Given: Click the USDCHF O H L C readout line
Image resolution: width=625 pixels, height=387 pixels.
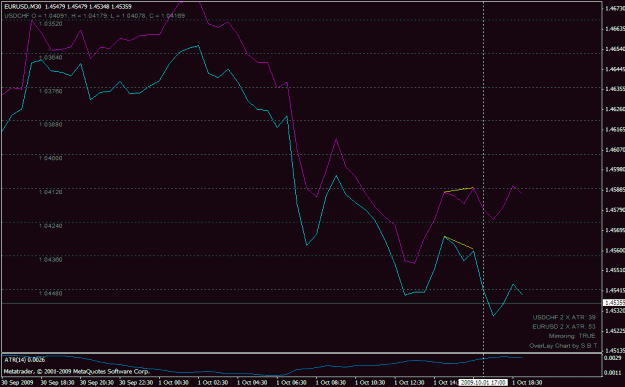Looking at the screenshot, I should 94,16.
